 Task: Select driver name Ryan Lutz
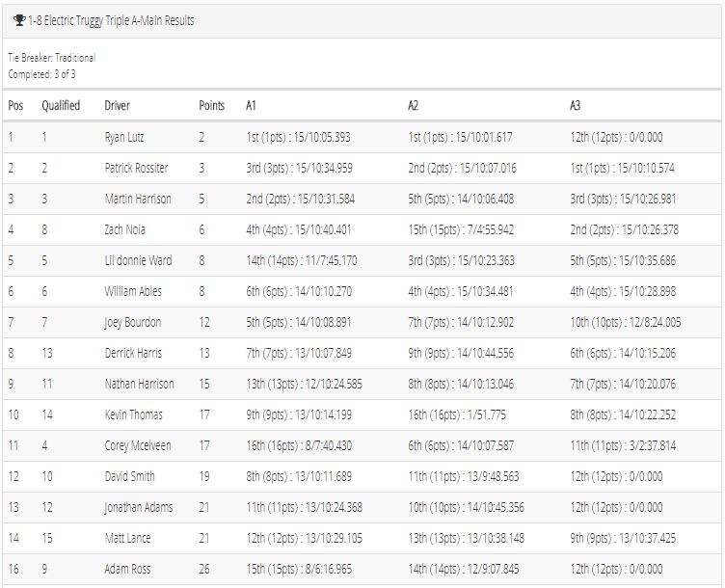pos(124,137)
